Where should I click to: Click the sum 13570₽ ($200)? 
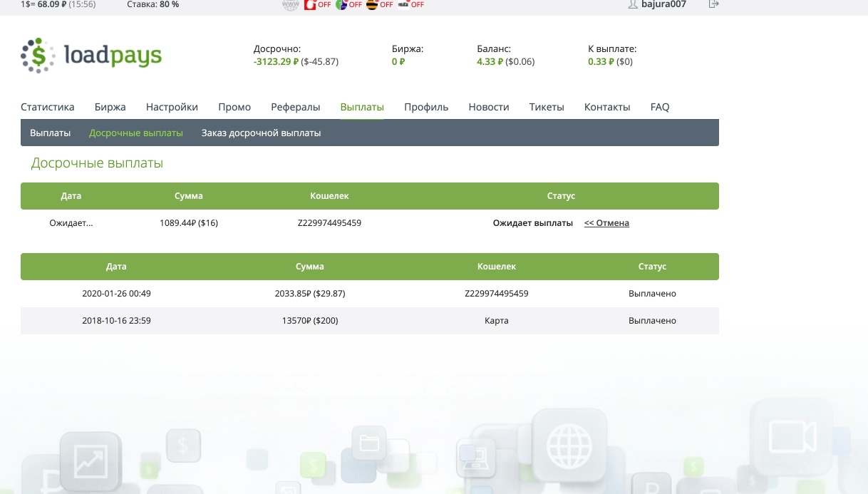coord(310,321)
